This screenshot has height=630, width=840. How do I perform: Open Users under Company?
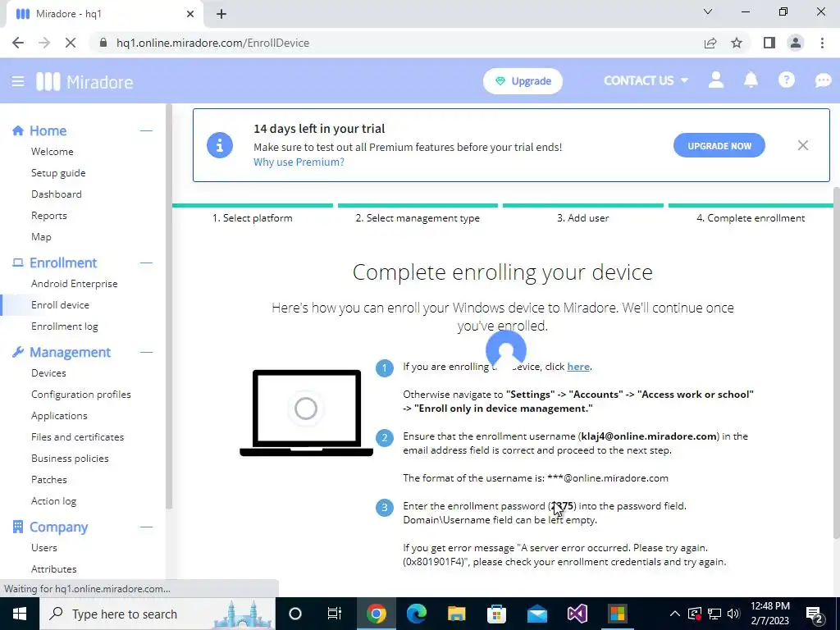pos(44,547)
